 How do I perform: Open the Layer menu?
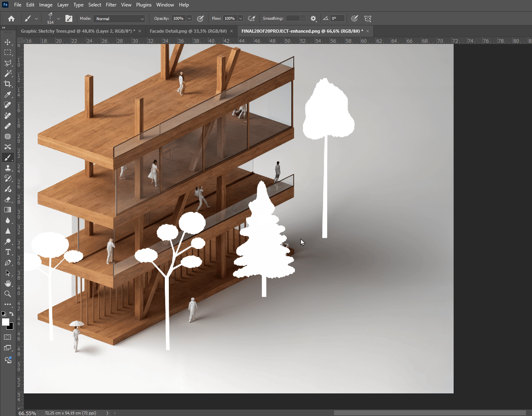coord(63,5)
